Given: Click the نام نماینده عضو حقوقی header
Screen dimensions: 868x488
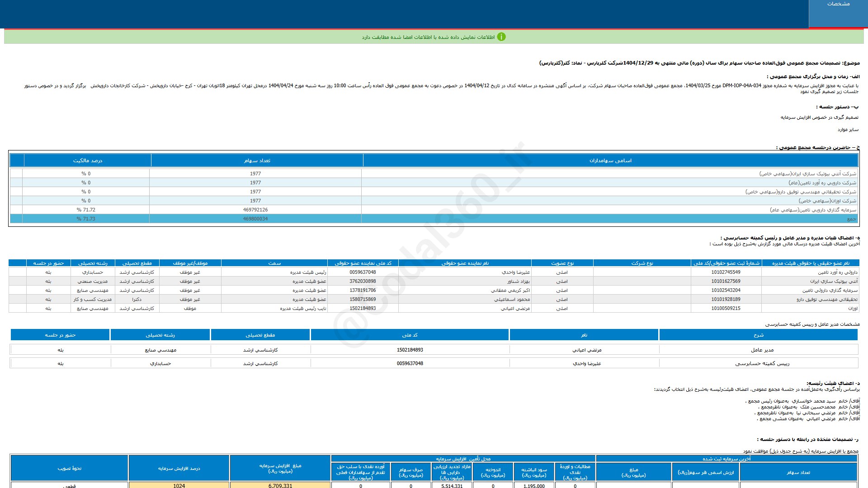Looking at the screenshot, I should (465, 263).
